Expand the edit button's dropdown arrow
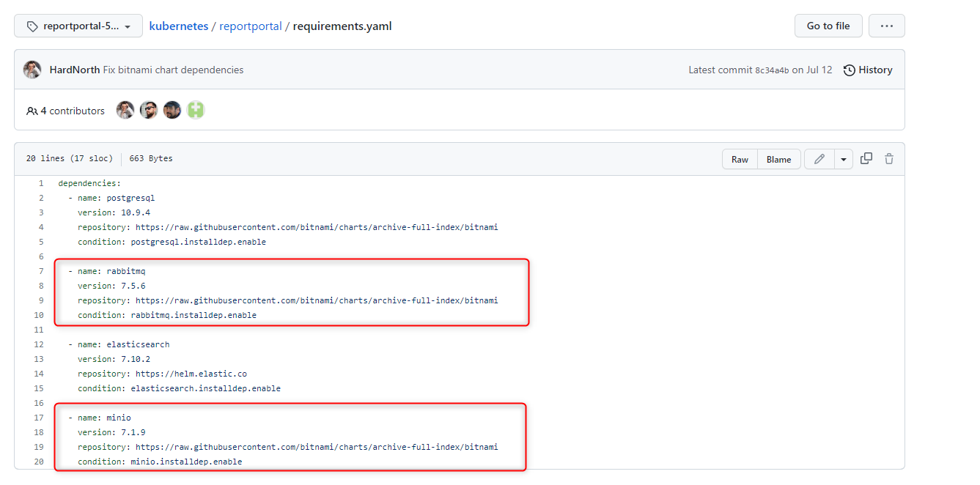 pyautogui.click(x=843, y=158)
